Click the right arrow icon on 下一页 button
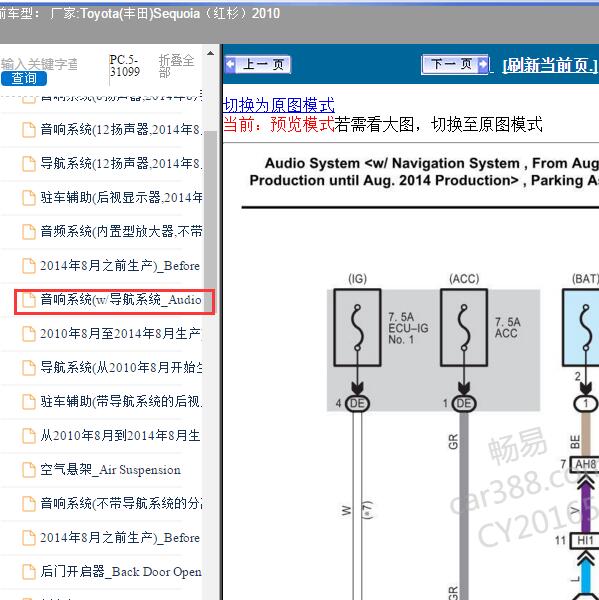 click(x=483, y=64)
